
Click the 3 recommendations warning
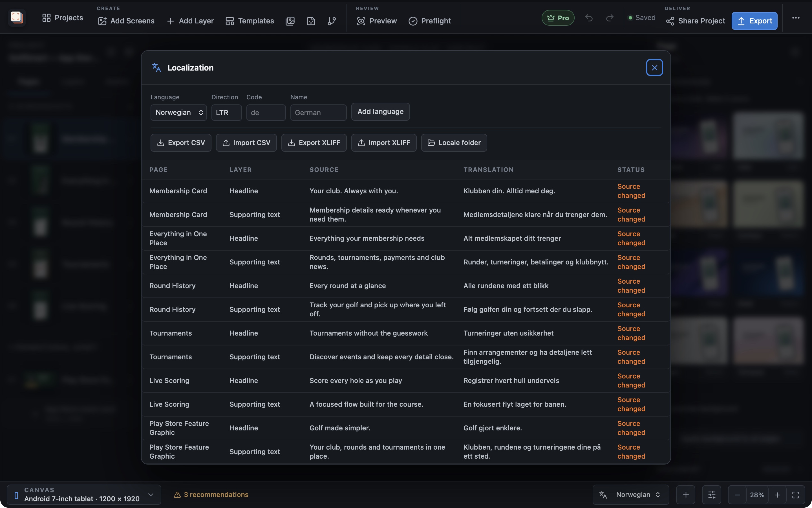211,494
